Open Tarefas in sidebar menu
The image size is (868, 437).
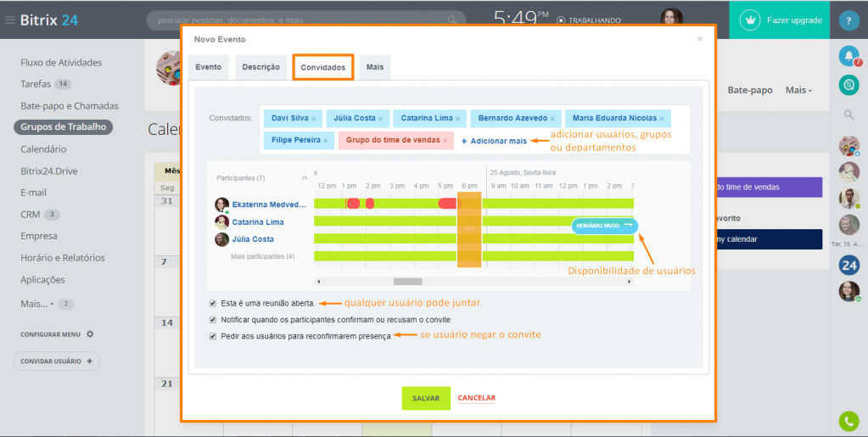coord(36,84)
